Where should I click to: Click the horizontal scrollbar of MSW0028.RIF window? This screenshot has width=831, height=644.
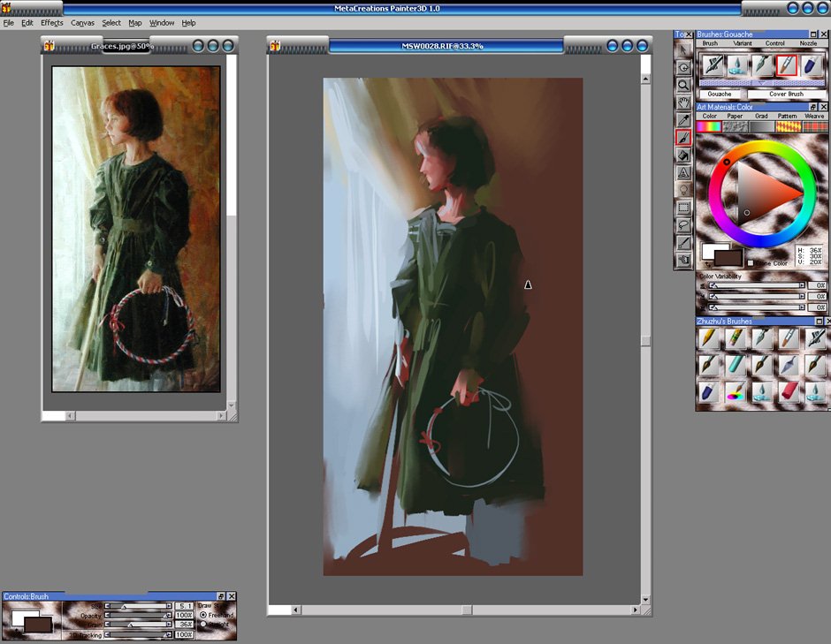tap(465, 610)
